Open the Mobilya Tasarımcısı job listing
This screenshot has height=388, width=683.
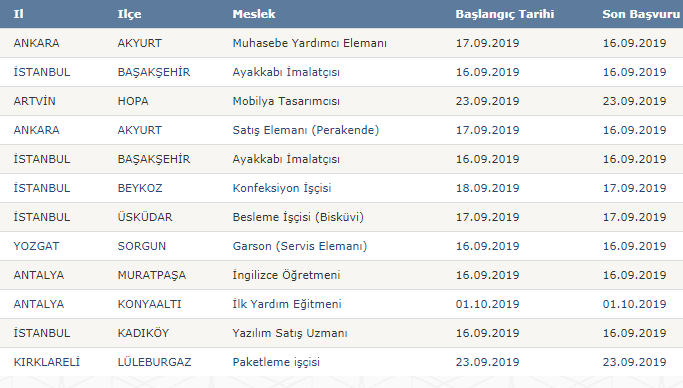click(x=286, y=101)
